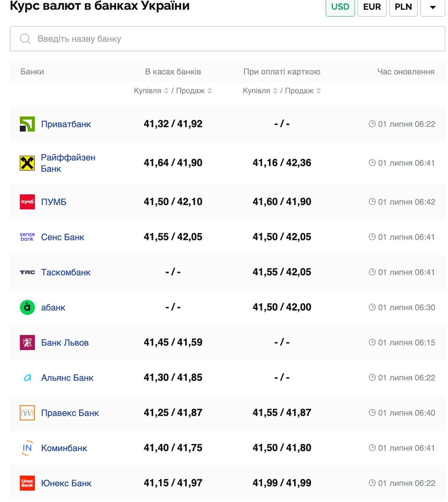Open the Альянс Банк link
Viewport: 448px width, 502px height.
click(x=67, y=378)
